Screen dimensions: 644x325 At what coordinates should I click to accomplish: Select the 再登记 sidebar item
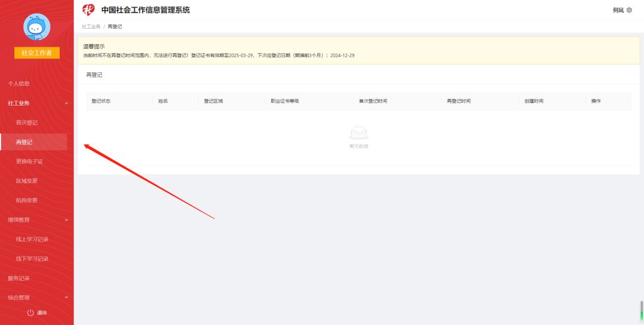[x=24, y=142]
